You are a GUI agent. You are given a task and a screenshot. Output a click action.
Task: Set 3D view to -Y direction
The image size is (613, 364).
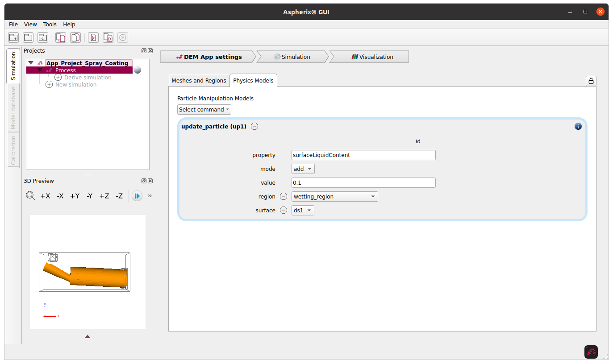coord(90,196)
